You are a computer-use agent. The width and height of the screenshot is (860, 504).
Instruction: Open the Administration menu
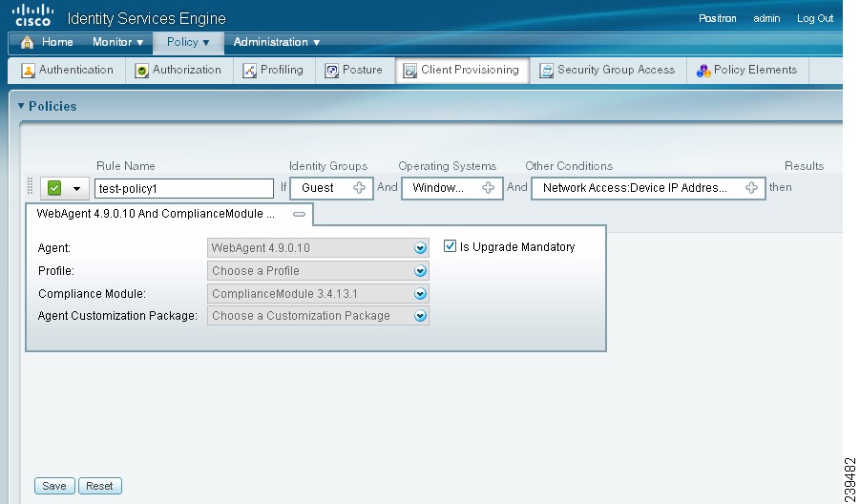click(277, 42)
